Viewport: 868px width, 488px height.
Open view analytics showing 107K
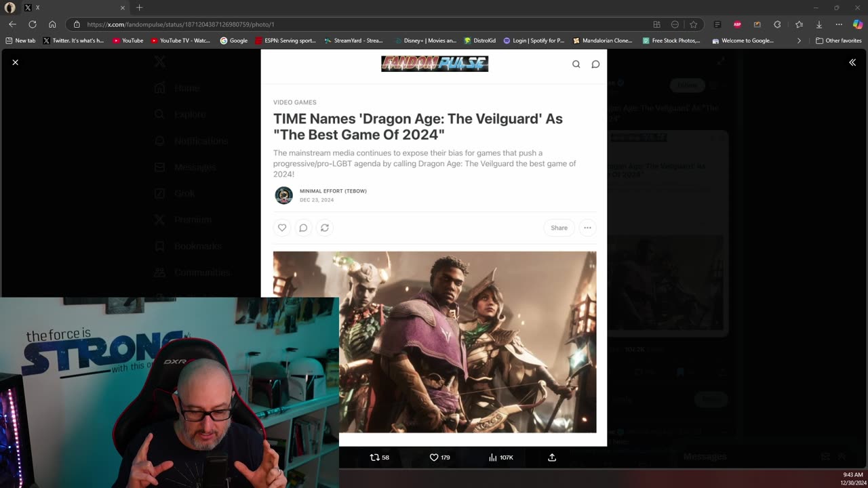501,457
